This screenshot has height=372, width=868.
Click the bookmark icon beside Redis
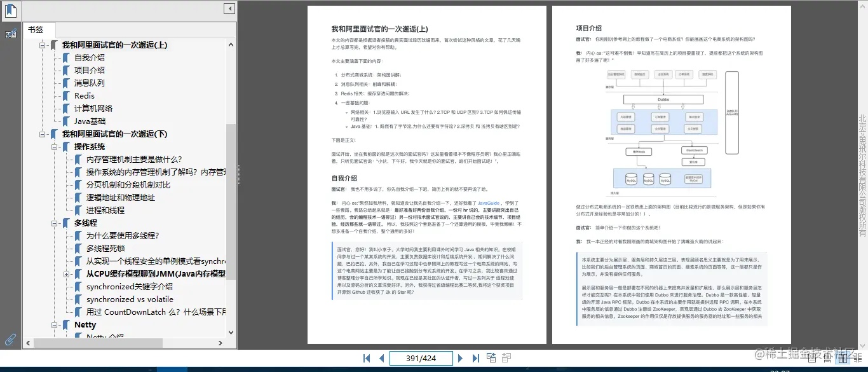66,96
